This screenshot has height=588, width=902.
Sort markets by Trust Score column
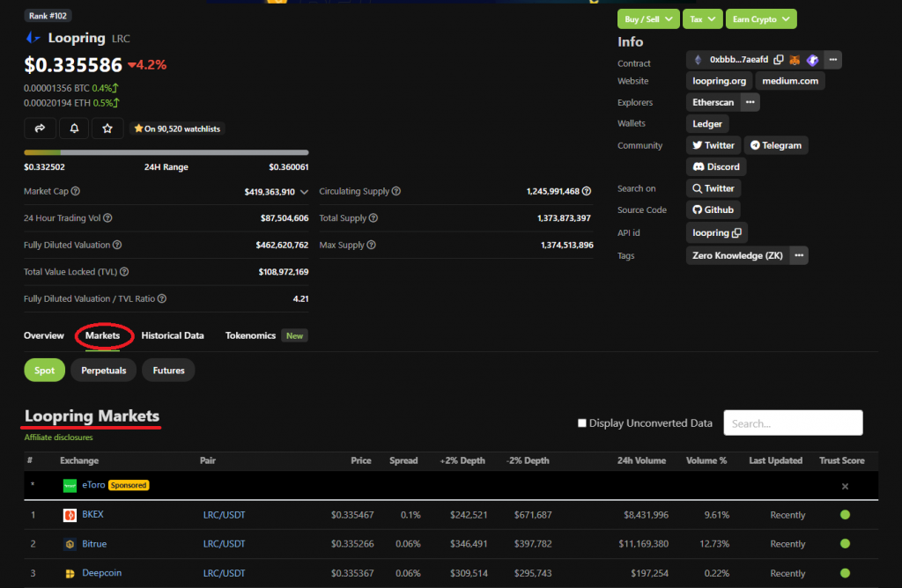click(x=841, y=461)
